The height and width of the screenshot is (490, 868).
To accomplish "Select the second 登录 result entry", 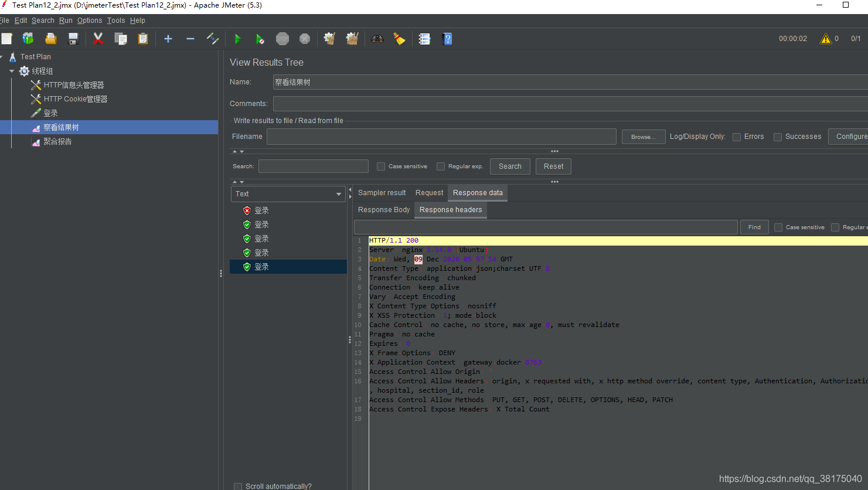I will click(x=256, y=224).
